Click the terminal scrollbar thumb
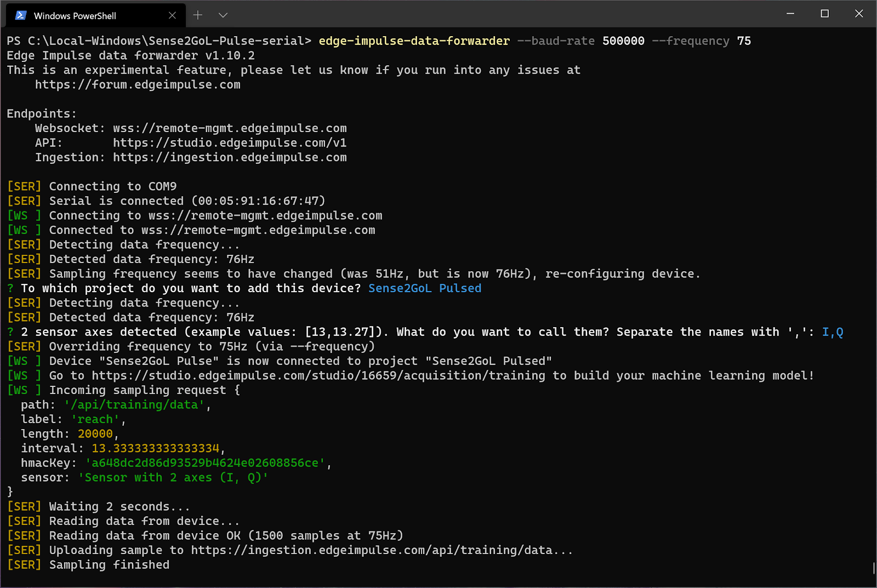The height and width of the screenshot is (588, 877). 874,568
